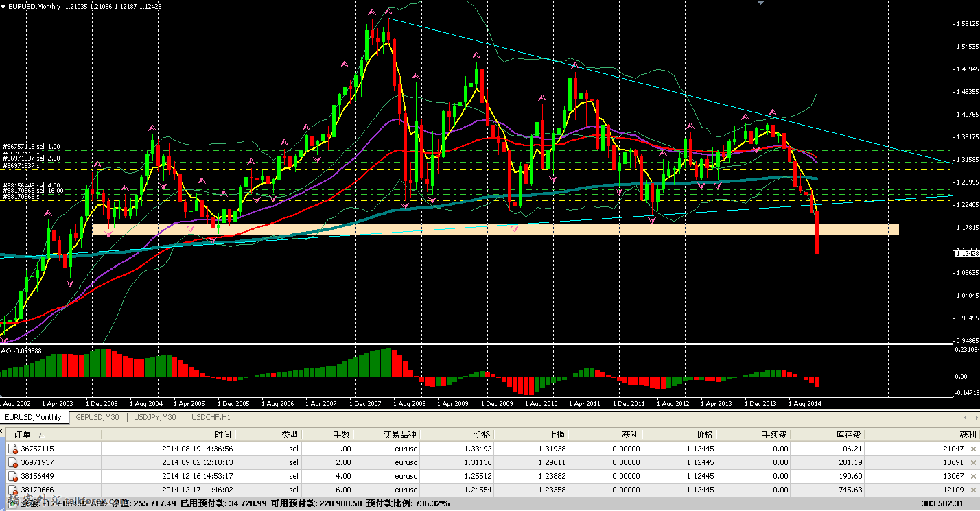Click the current price label 1.12428 on the scale
Image resolution: width=980 pixels, height=511 pixels.
coord(967,254)
